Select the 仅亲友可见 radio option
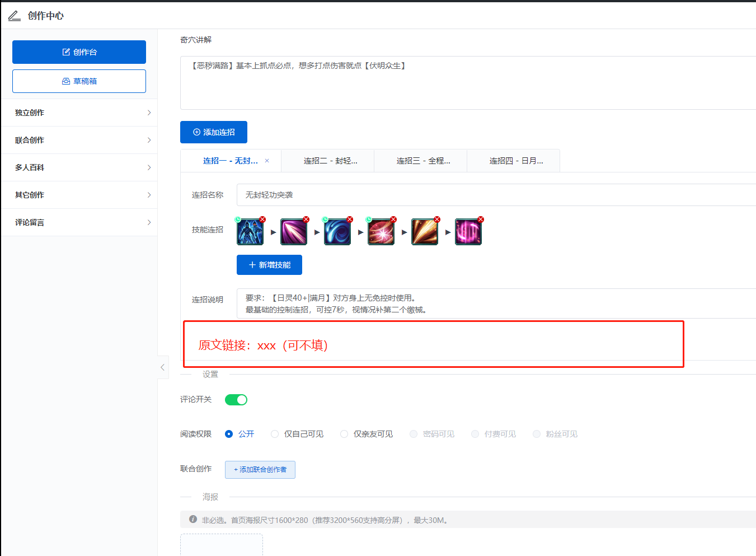The width and height of the screenshot is (756, 556). click(x=344, y=434)
